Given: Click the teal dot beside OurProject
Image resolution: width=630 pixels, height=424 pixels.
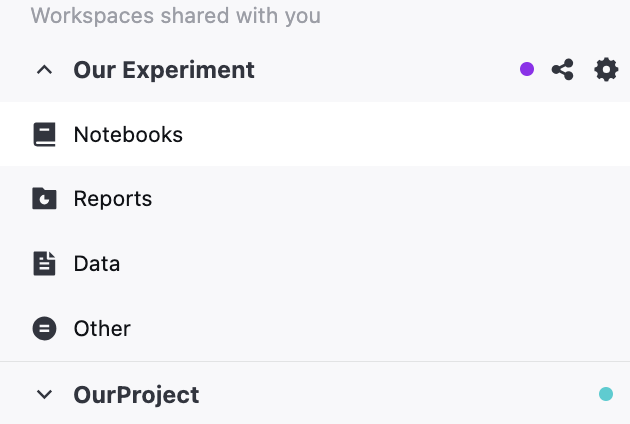Looking at the screenshot, I should pyautogui.click(x=606, y=395).
